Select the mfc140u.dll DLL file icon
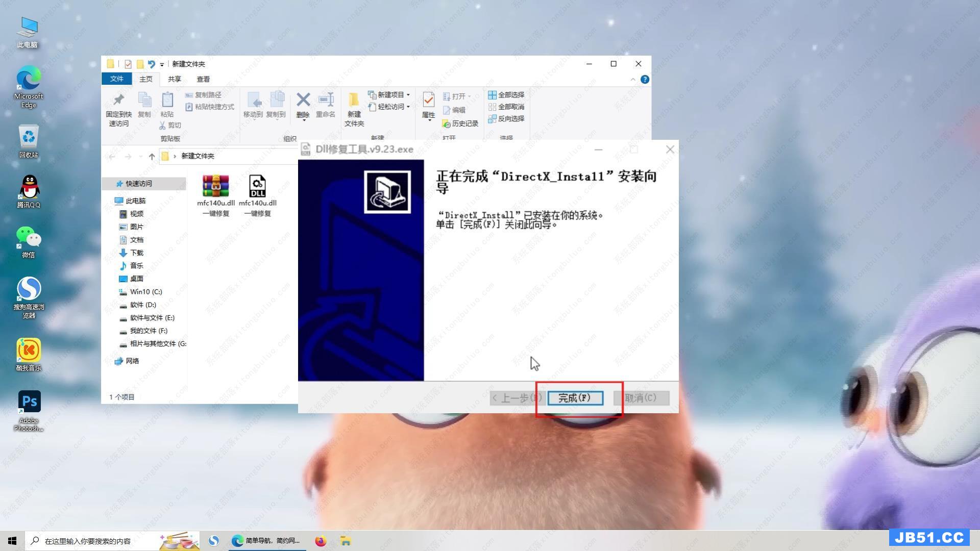The width and height of the screenshot is (980, 551). pos(257,187)
